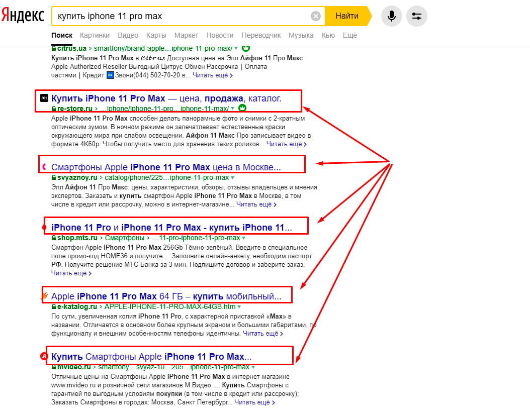
Task: Click the green lock icon beside svyaznoy.ru
Action: [54, 177]
